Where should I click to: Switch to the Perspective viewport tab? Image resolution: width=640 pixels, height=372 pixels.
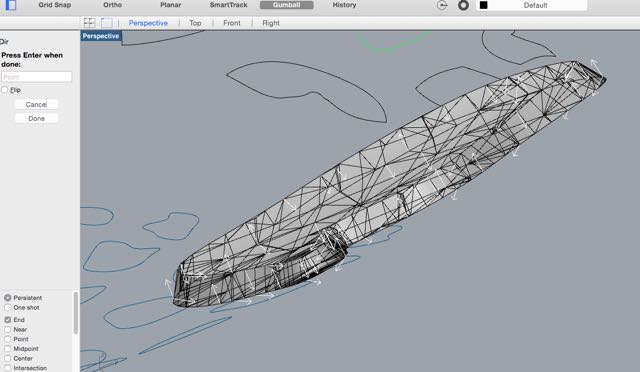(x=148, y=23)
